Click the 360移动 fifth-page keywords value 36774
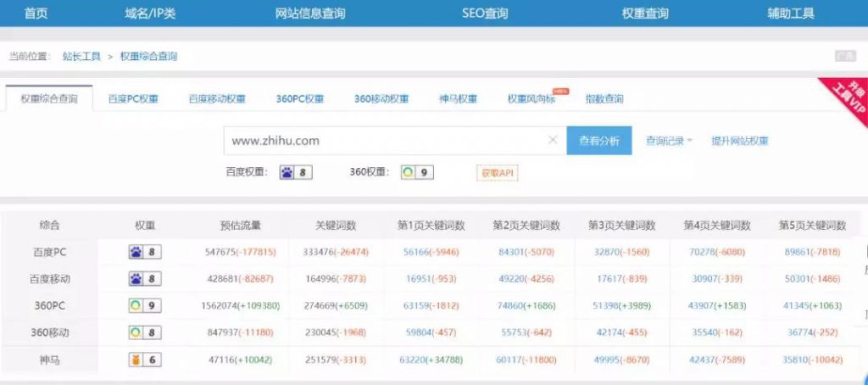868x385 pixels. tap(800, 332)
